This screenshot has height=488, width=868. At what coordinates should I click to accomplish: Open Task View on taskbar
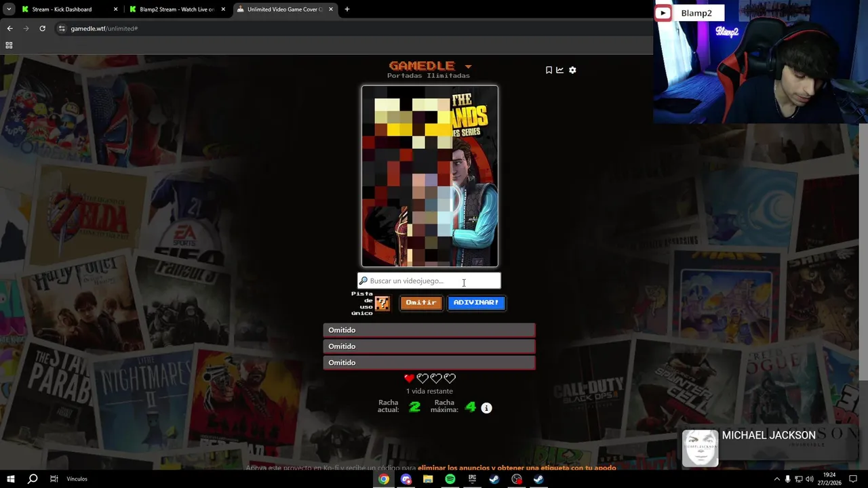(54, 479)
